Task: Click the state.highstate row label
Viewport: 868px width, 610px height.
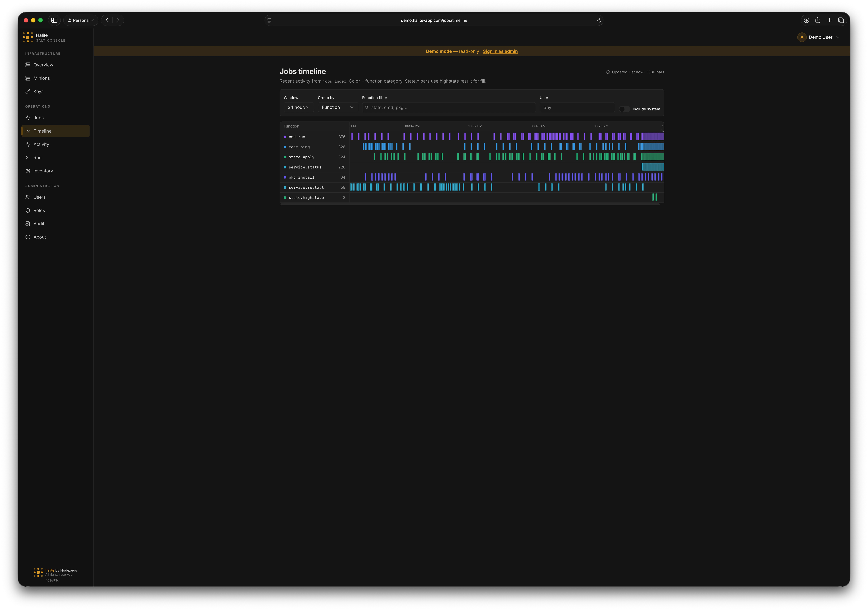Action: [x=306, y=198]
